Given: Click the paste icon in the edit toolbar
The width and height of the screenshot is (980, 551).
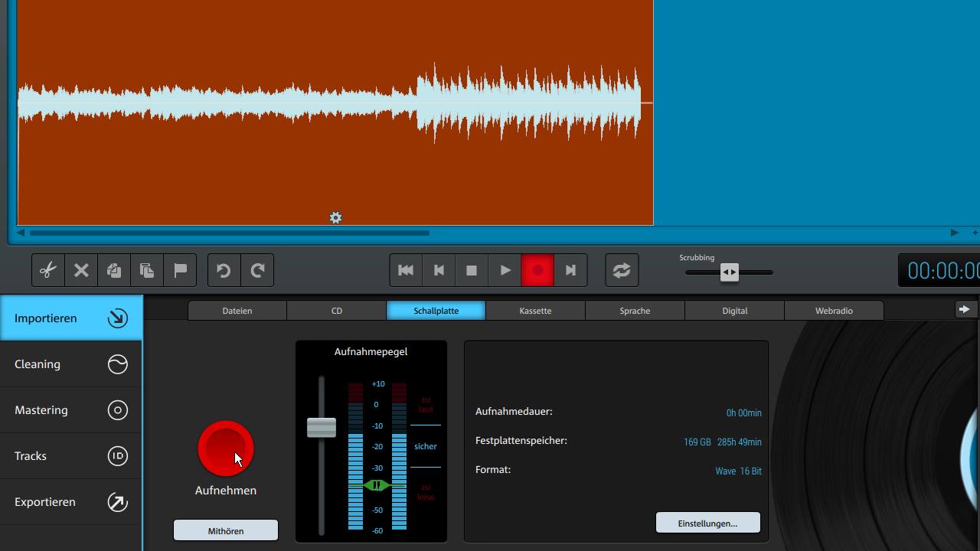Looking at the screenshot, I should pos(147,270).
